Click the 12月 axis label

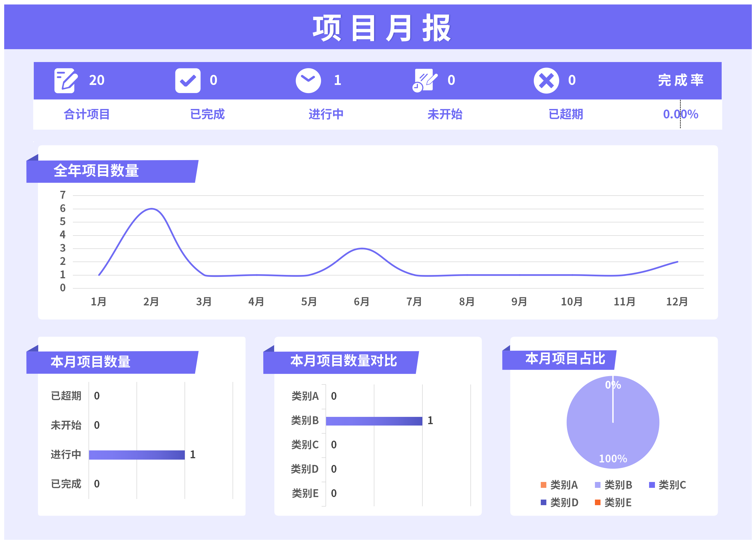pyautogui.click(x=677, y=301)
